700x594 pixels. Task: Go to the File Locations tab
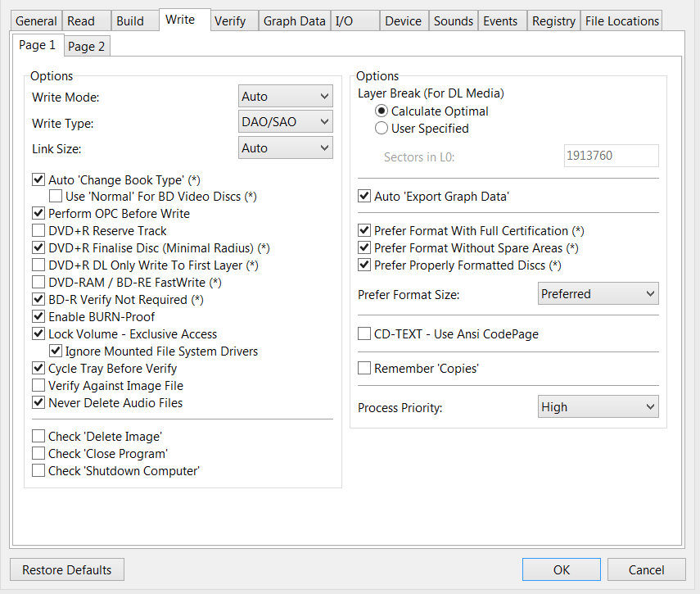point(621,21)
